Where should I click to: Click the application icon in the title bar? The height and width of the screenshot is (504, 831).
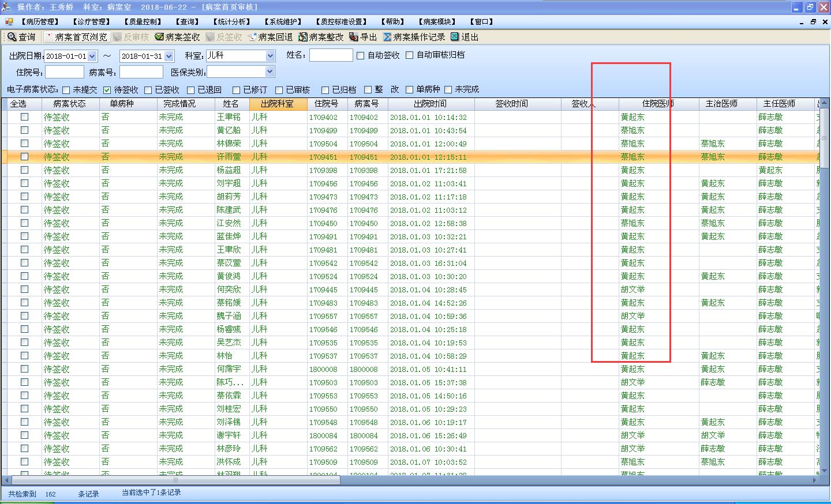pyautogui.click(x=6, y=7)
